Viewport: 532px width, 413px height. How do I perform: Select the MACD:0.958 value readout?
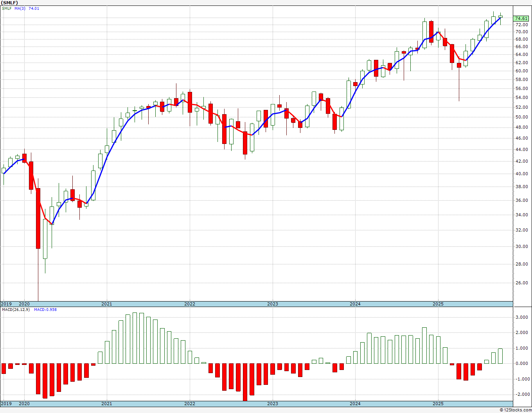pyautogui.click(x=45, y=310)
